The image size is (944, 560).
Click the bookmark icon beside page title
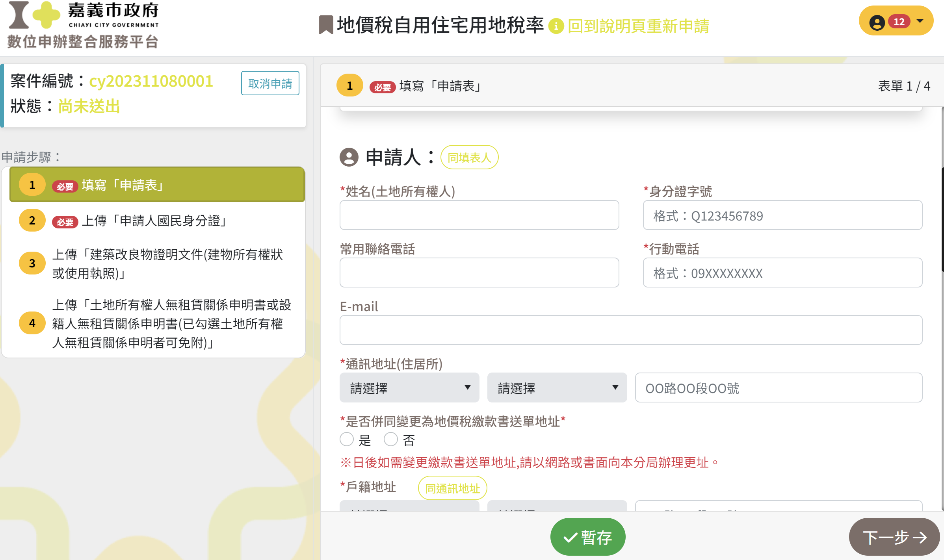[326, 25]
